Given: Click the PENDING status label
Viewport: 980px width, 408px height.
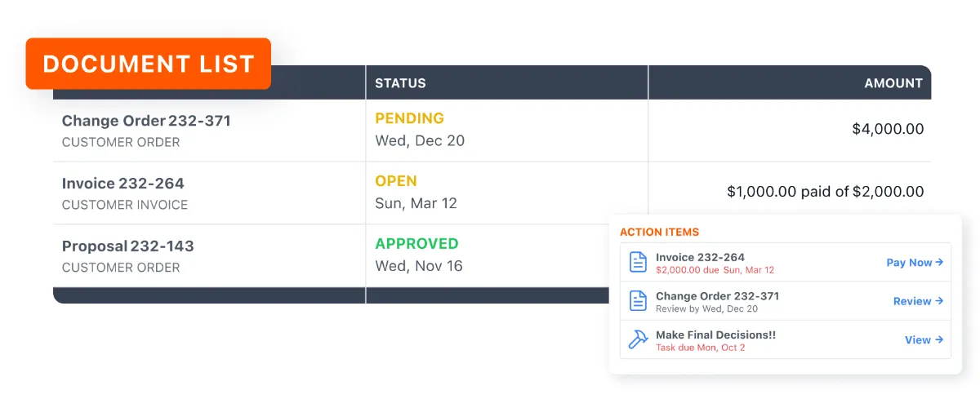Looking at the screenshot, I should [409, 118].
